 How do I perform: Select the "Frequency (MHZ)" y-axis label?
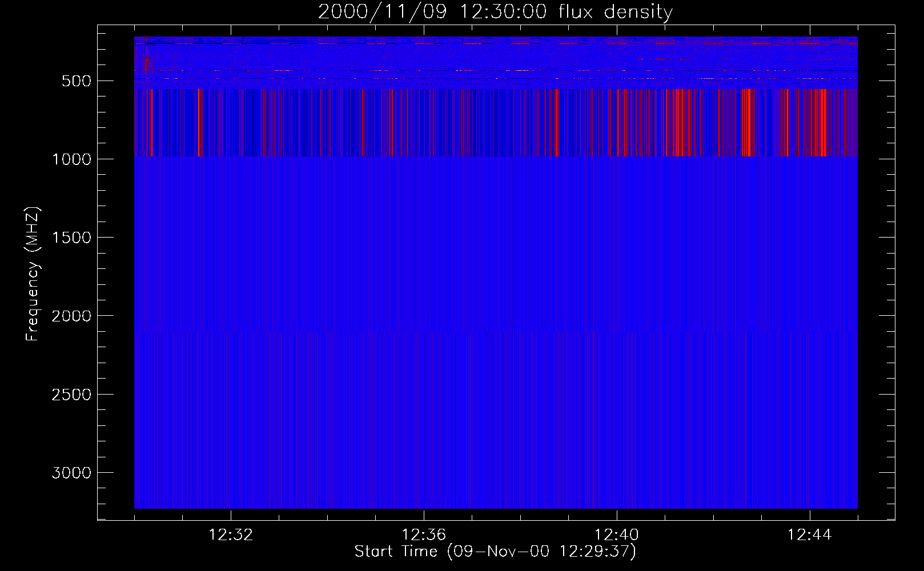pyautogui.click(x=33, y=274)
